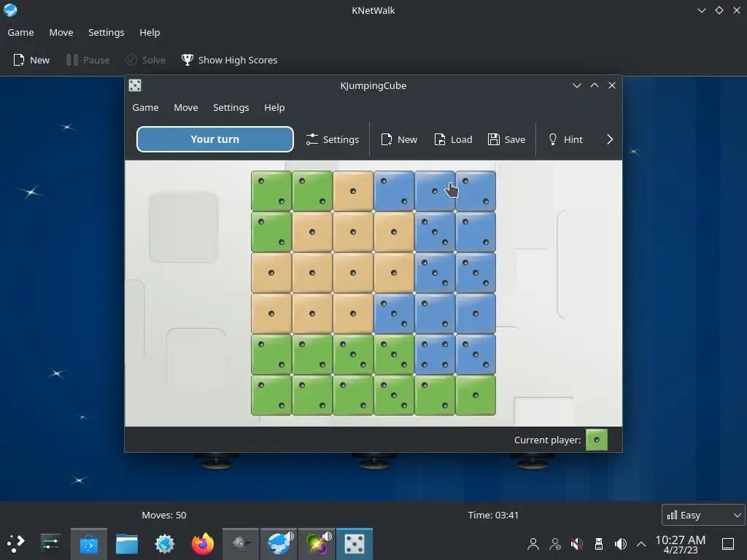Open the application launcher on the taskbar

point(16,543)
